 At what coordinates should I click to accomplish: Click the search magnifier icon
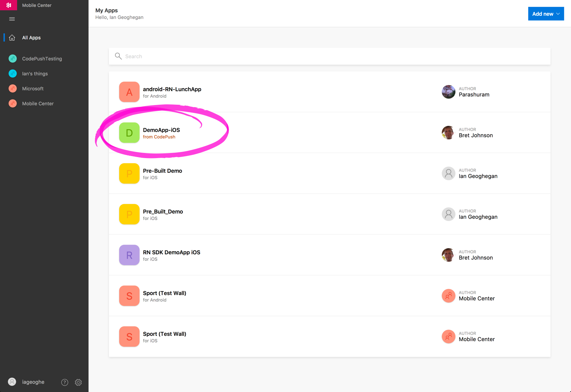click(118, 56)
